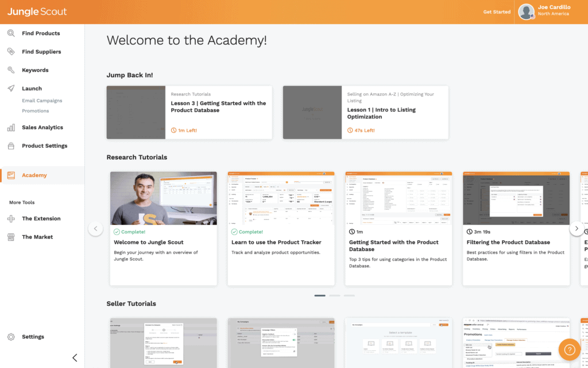Image resolution: width=588 pixels, height=368 pixels.
Task: Click 'Getting Started with the Product Database' card title
Action: tap(394, 246)
